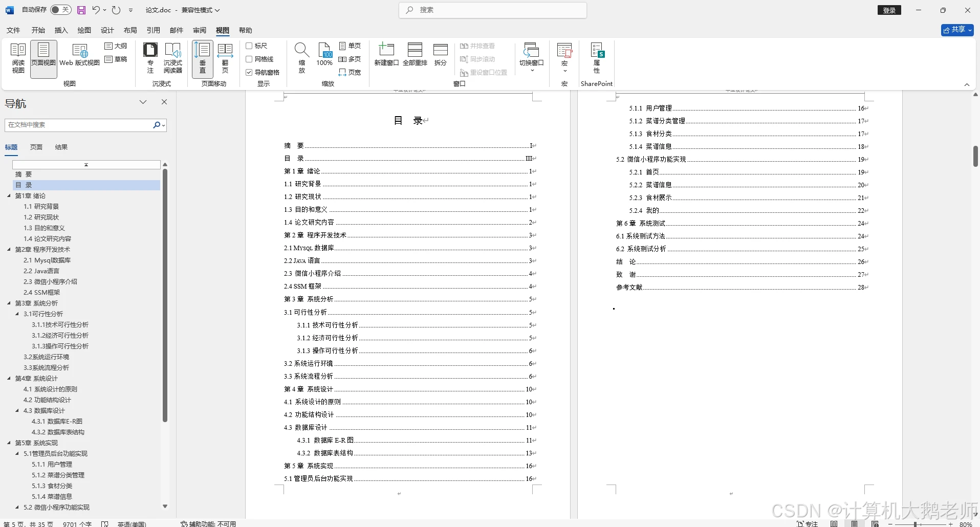Click the Sign in (登录) button
The image size is (980, 527).
pos(889,10)
